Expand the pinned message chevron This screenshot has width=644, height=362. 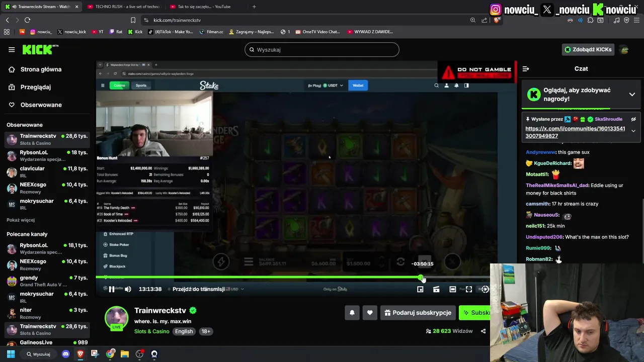633,131
